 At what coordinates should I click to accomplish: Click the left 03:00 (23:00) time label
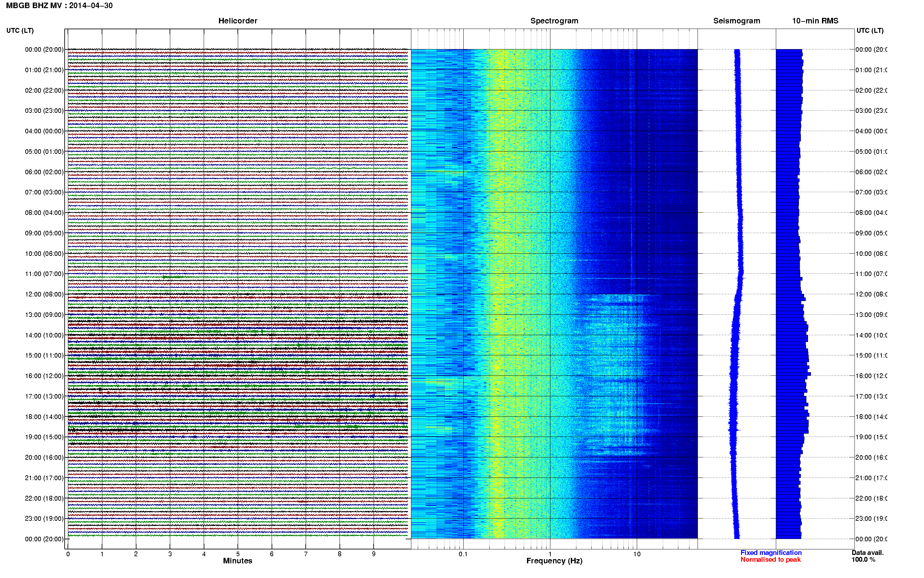point(44,111)
